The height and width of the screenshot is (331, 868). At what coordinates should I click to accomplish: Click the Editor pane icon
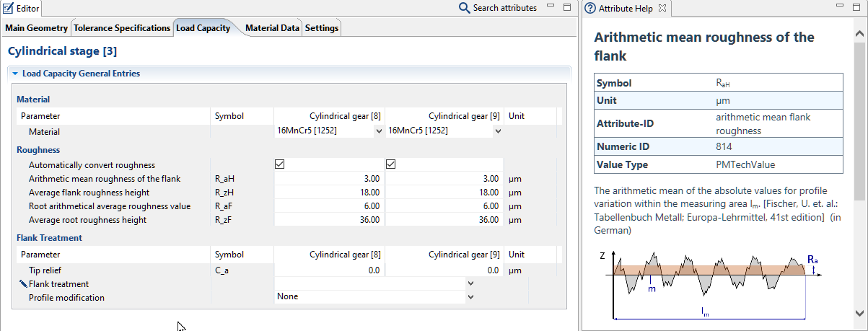tap(8, 8)
